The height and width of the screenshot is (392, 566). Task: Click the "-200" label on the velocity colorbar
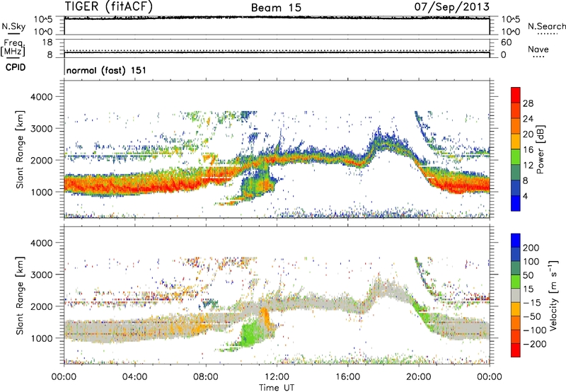[535, 345]
